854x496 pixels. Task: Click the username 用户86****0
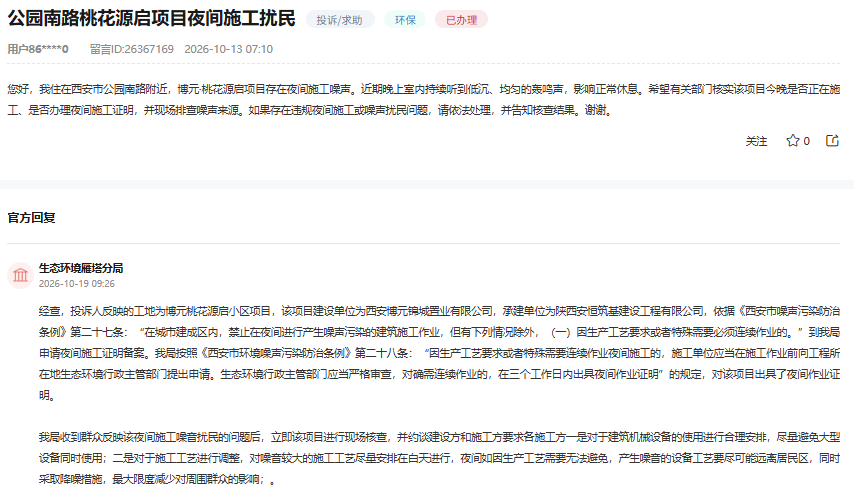38,49
